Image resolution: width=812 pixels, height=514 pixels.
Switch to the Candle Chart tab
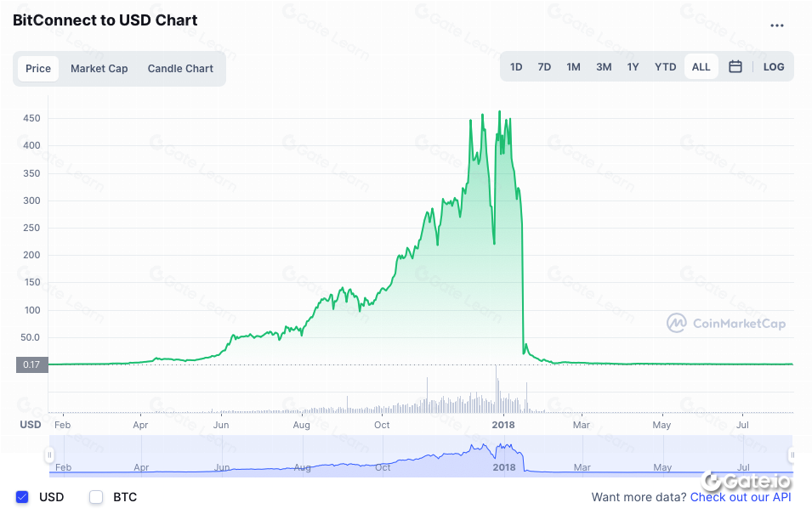(180, 69)
